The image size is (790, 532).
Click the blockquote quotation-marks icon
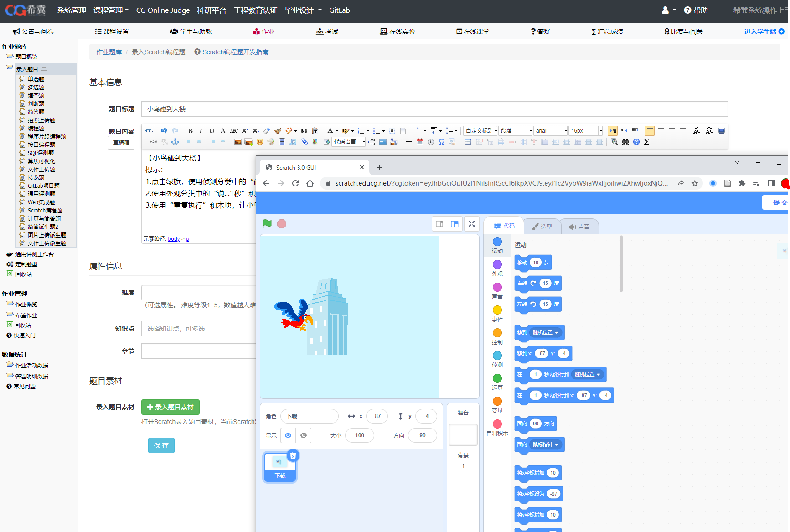coord(304,131)
